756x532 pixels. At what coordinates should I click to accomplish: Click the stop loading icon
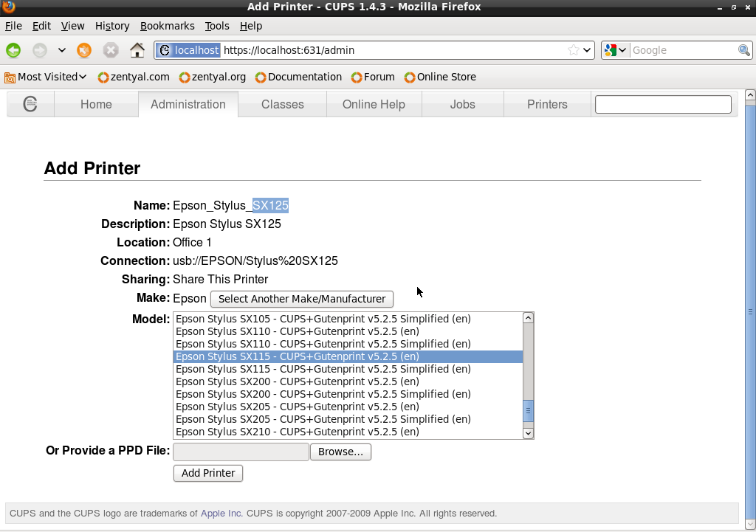pos(111,50)
